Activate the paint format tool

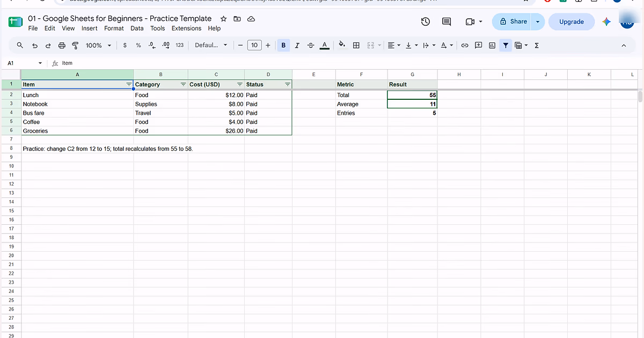pos(75,46)
